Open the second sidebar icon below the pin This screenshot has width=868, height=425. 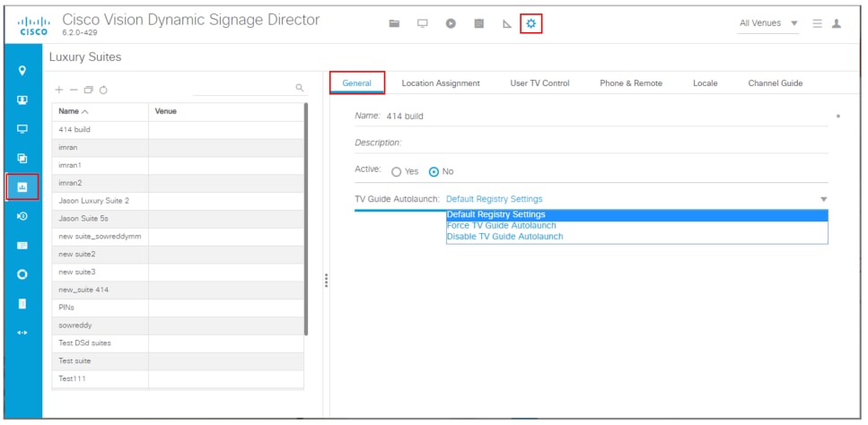[22, 100]
